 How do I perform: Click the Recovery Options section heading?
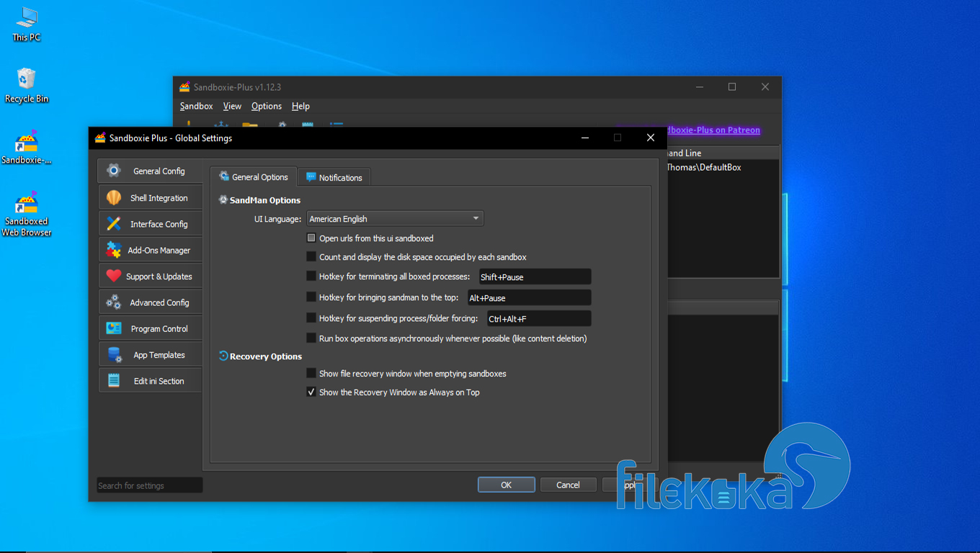[x=266, y=356]
